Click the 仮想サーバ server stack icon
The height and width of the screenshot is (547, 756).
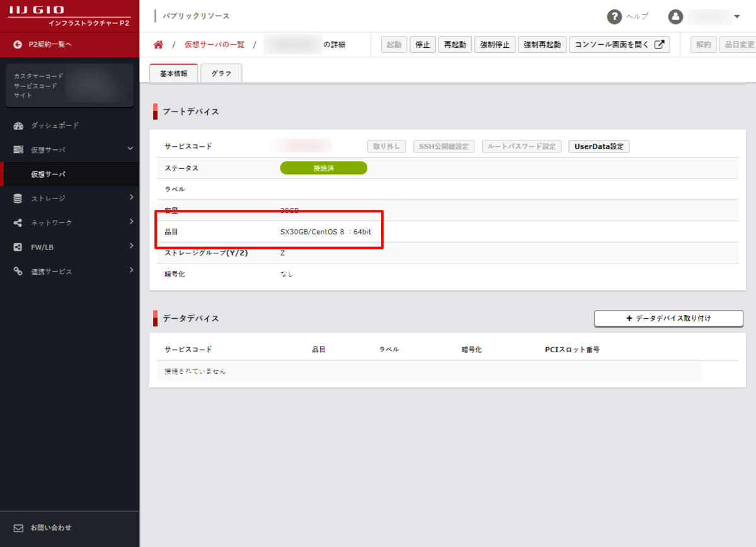click(x=18, y=150)
